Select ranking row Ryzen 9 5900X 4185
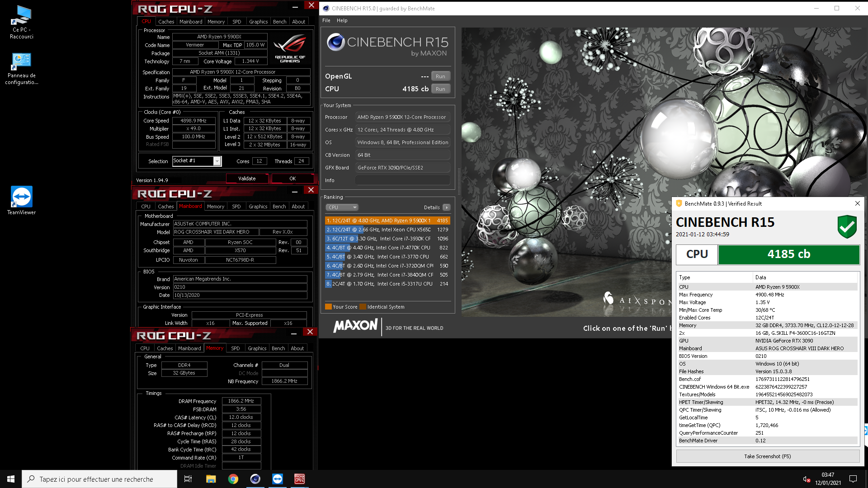This screenshot has height=488, width=868. click(387, 221)
